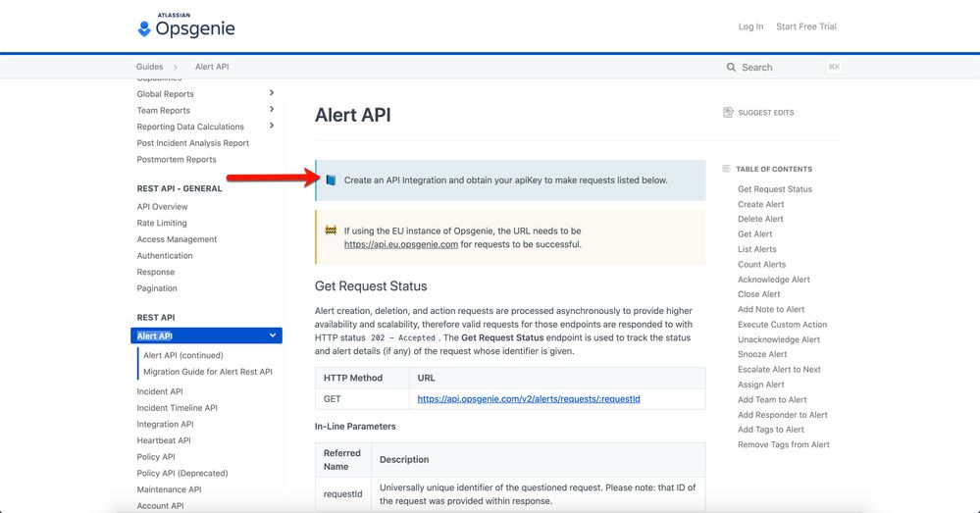980x513 pixels.
Task: Open Post Incident Analysis Report page
Action: (192, 143)
